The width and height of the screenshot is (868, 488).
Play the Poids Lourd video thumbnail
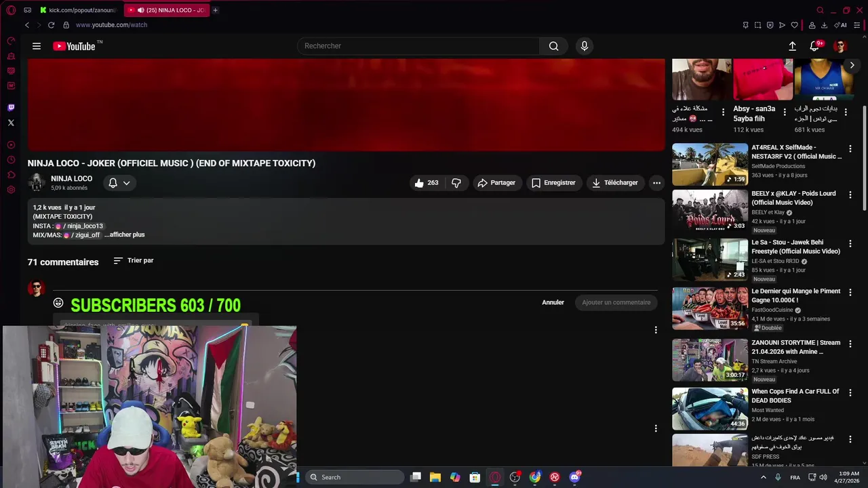coord(710,211)
